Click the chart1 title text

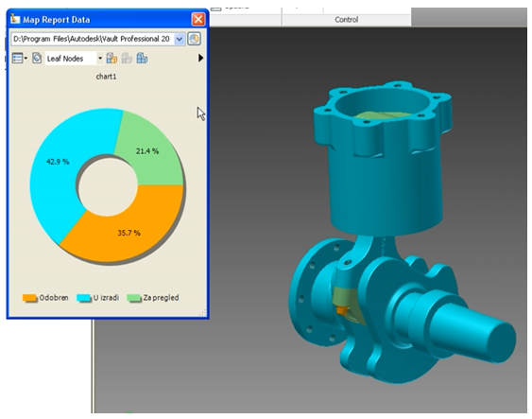(106, 77)
